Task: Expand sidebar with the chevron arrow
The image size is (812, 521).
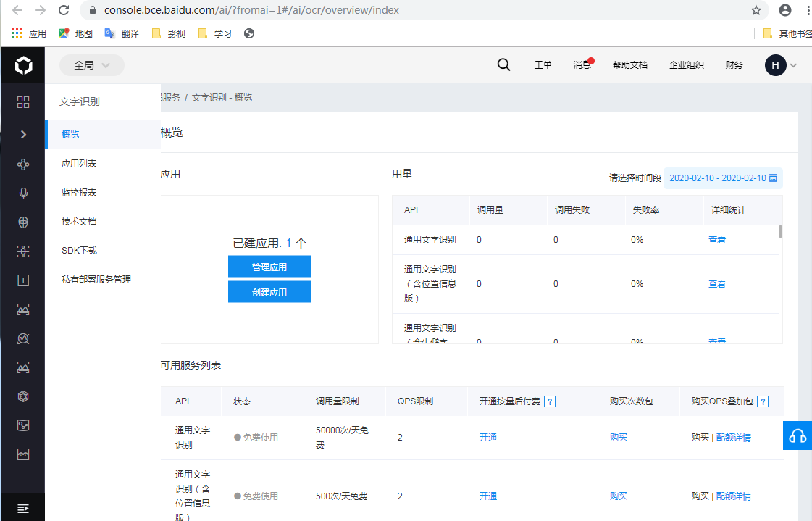Action: [23, 134]
